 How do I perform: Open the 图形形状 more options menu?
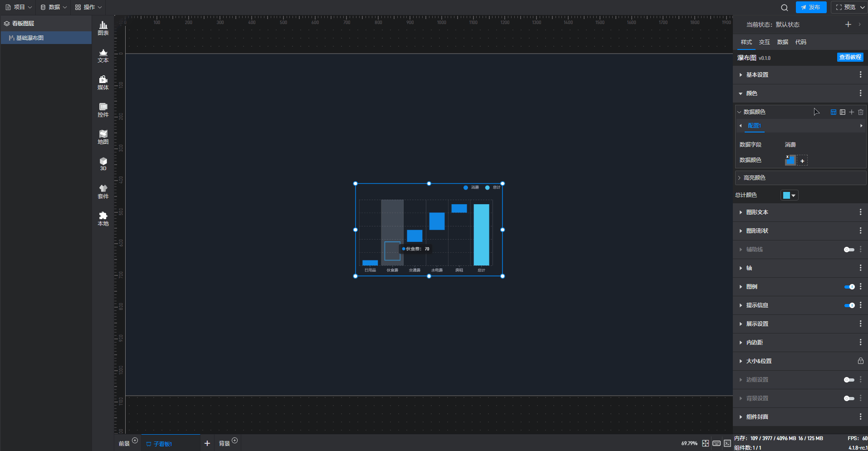click(861, 231)
